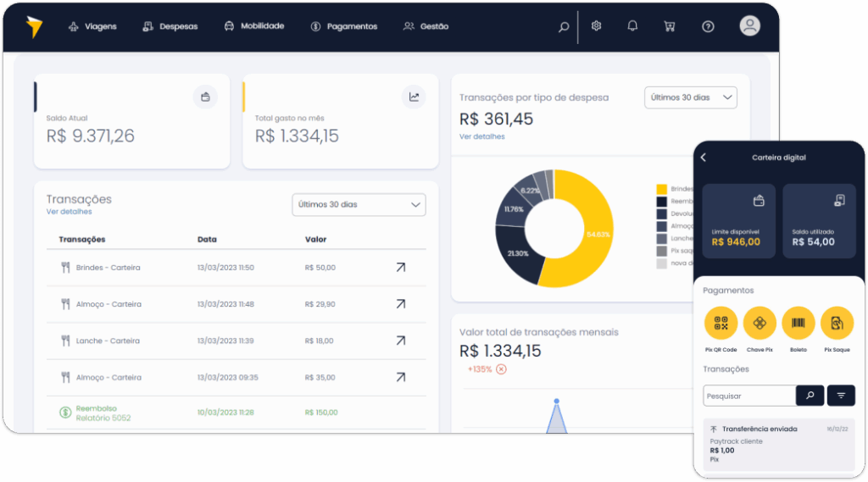
Task: Open settings gear icon
Action: [596, 26]
